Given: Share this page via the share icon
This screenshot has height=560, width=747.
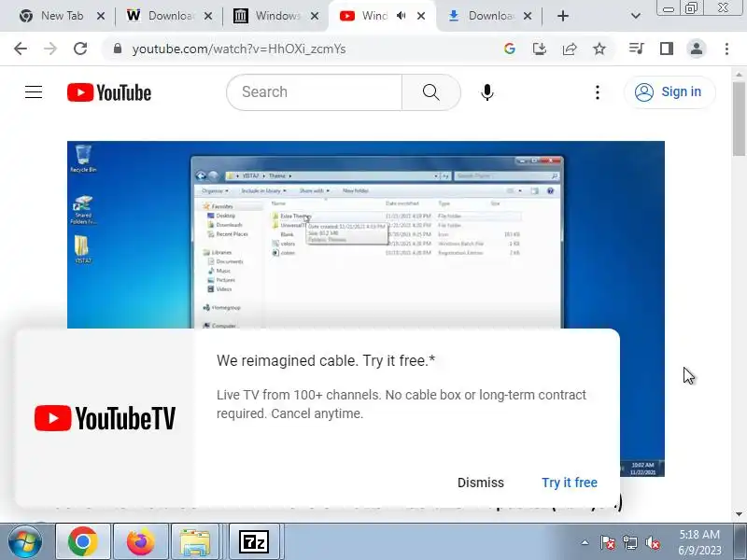Looking at the screenshot, I should coord(570,49).
